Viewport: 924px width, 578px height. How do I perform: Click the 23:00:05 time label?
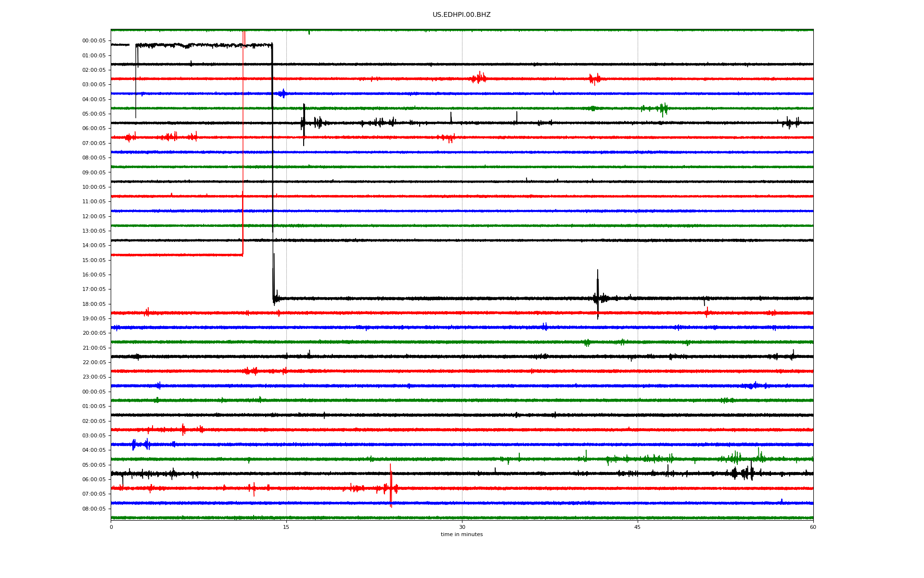[94, 377]
